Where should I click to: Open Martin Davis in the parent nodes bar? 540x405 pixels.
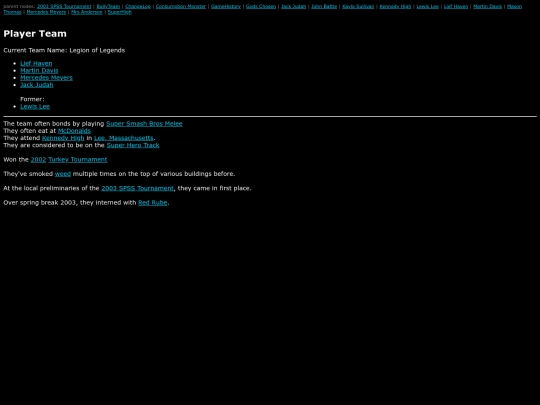pyautogui.click(x=488, y=6)
